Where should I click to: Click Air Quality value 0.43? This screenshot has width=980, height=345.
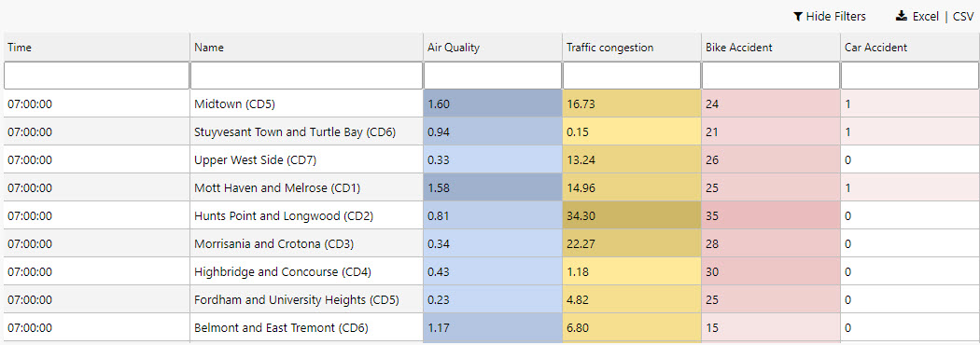(493, 271)
